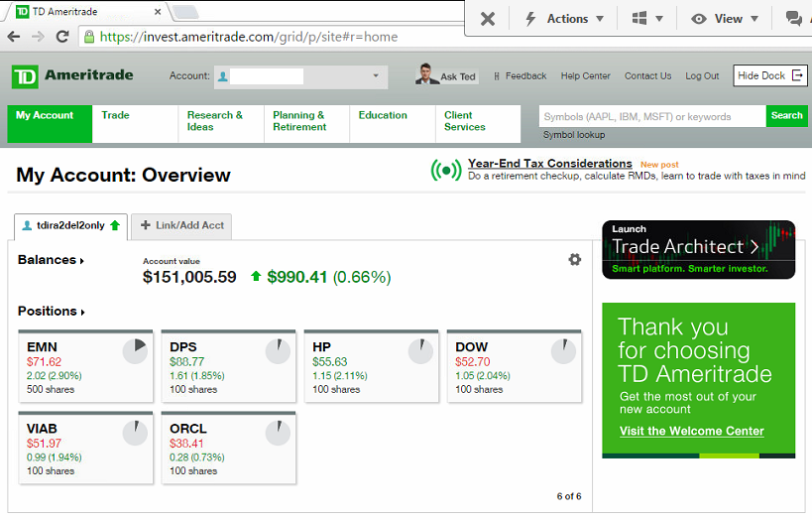The width and height of the screenshot is (812, 520).
Task: Click the Link/Add Acct tab
Action: (x=181, y=226)
